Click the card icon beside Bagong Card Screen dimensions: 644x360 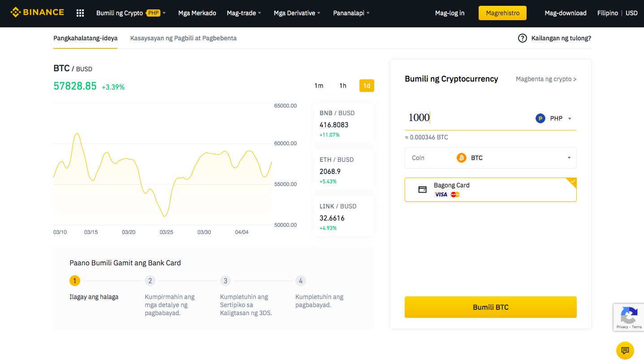pyautogui.click(x=422, y=190)
